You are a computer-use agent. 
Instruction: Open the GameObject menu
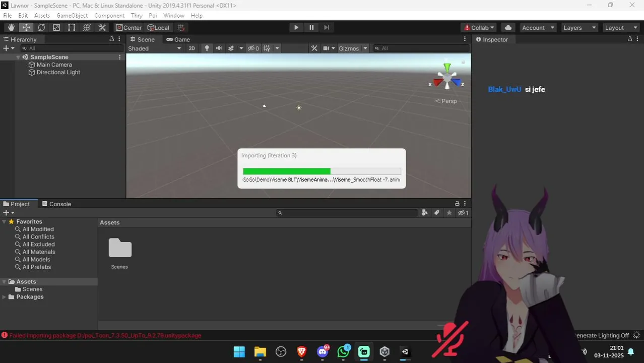pos(72,16)
